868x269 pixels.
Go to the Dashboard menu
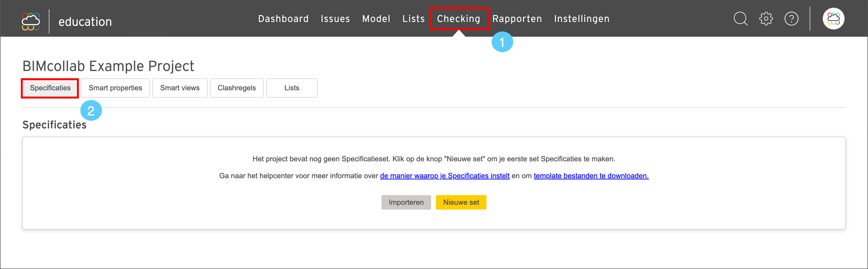283,19
